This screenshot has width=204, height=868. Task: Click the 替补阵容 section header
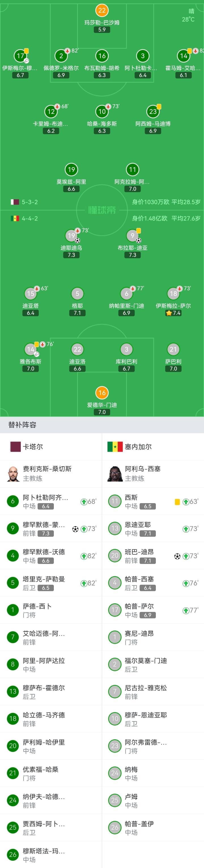tap(22, 425)
